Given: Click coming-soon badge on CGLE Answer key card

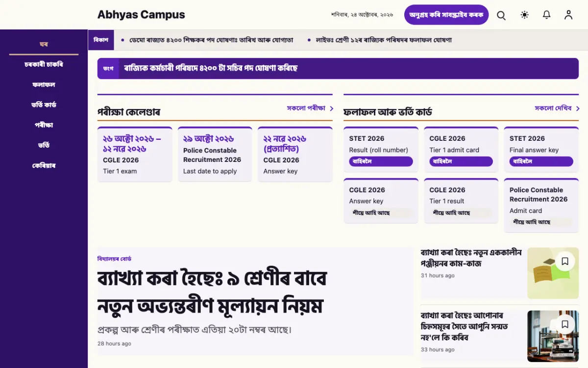Looking at the screenshot, I should click(381, 213).
